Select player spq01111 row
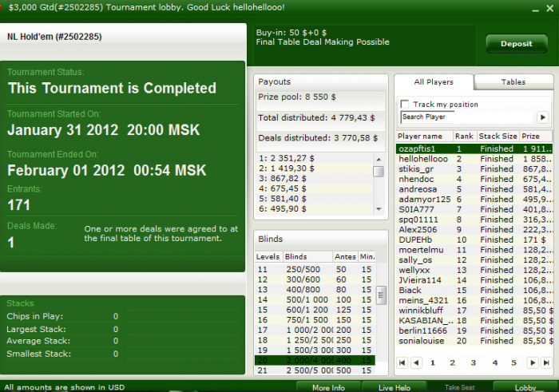559x392 pixels. (x=474, y=220)
